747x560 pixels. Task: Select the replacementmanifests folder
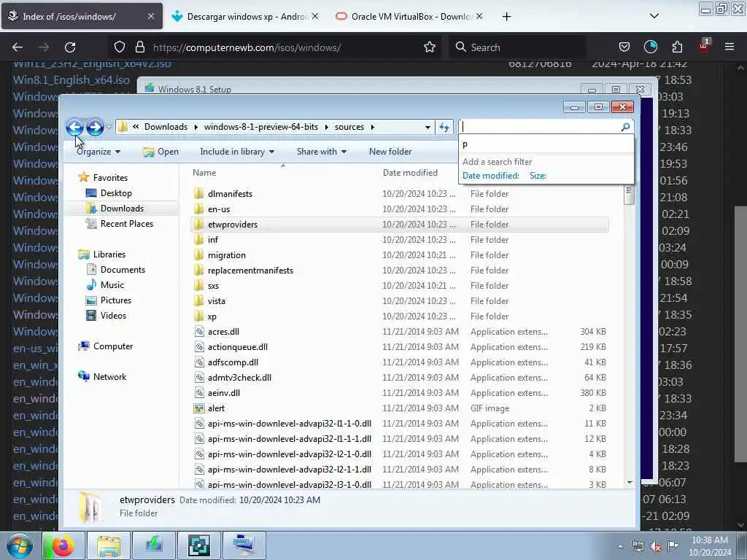pos(251,271)
